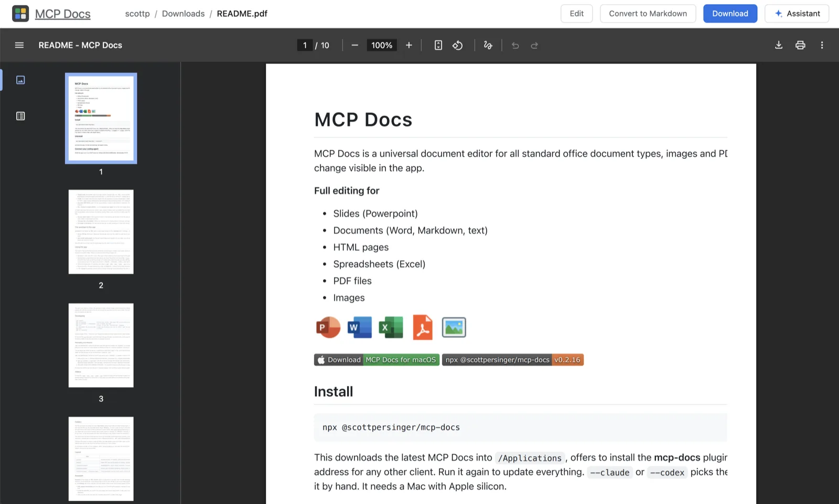Click the 100% zoom level field
The image size is (839, 504).
coord(382,46)
